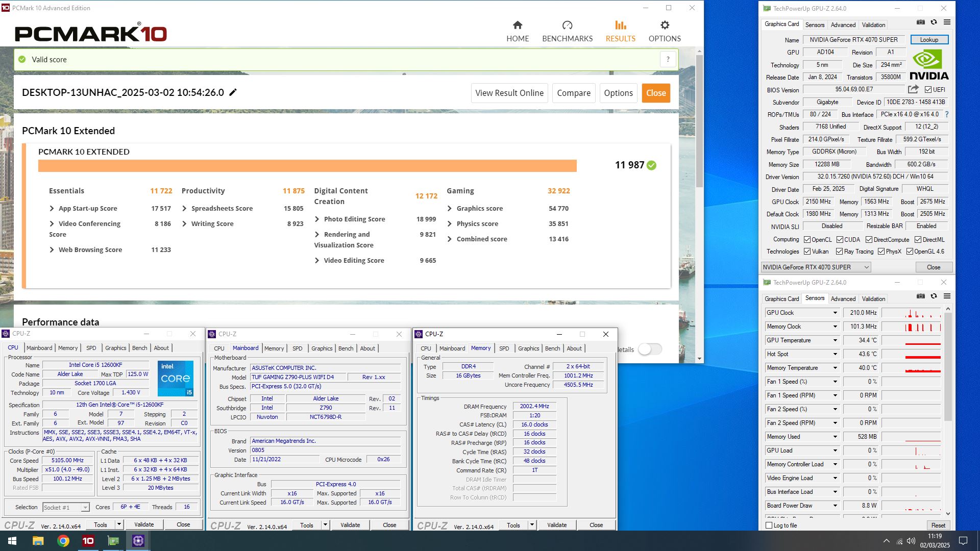Open network status in system tray
The image size is (980, 551).
899,541
